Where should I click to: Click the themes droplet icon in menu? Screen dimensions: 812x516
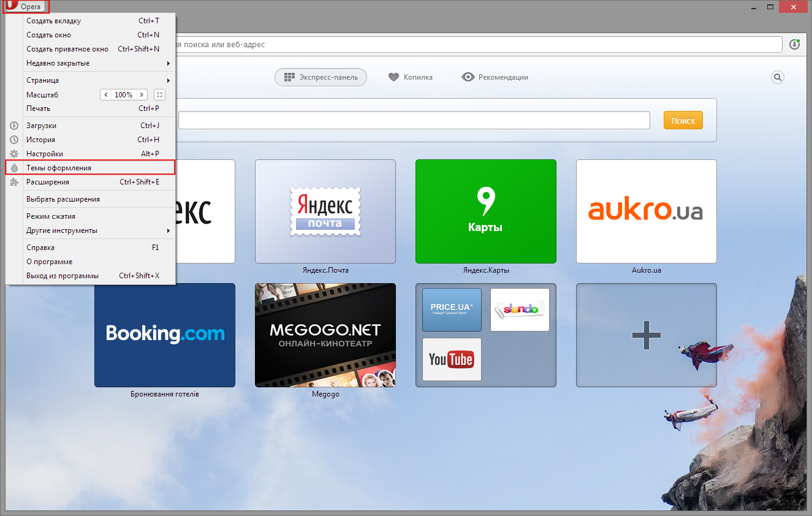(x=14, y=168)
